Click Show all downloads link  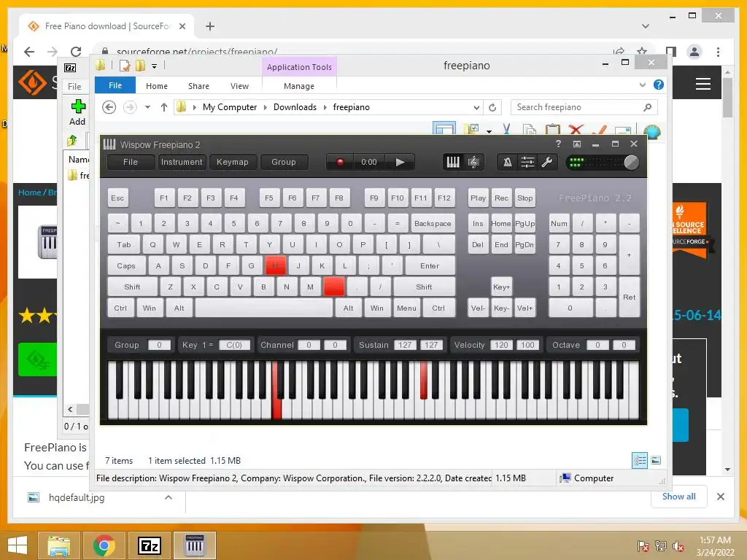pyautogui.click(x=679, y=497)
